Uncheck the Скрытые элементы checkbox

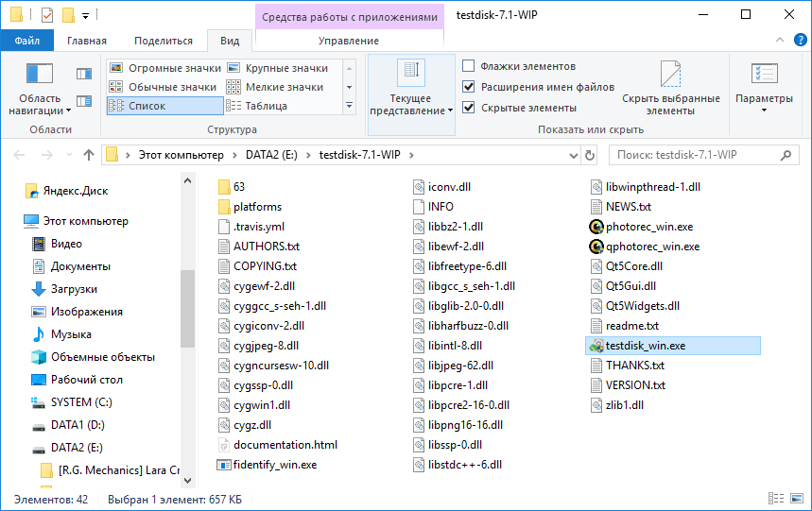(468, 107)
